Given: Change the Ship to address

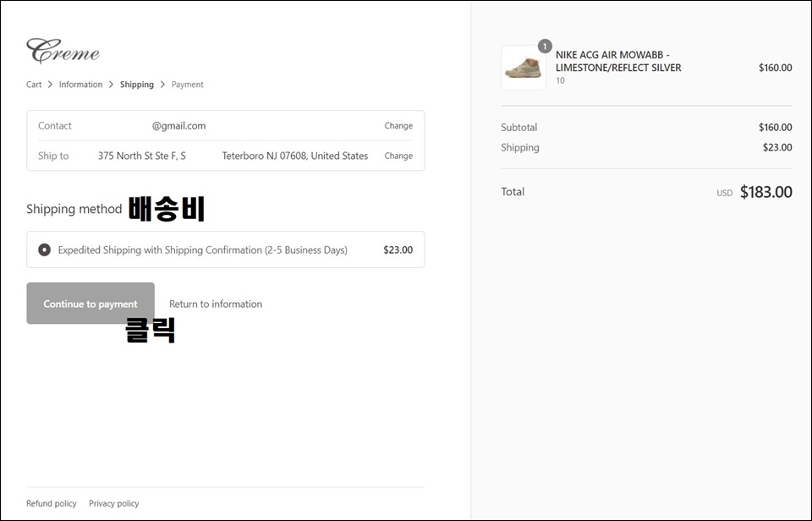Looking at the screenshot, I should [398, 156].
